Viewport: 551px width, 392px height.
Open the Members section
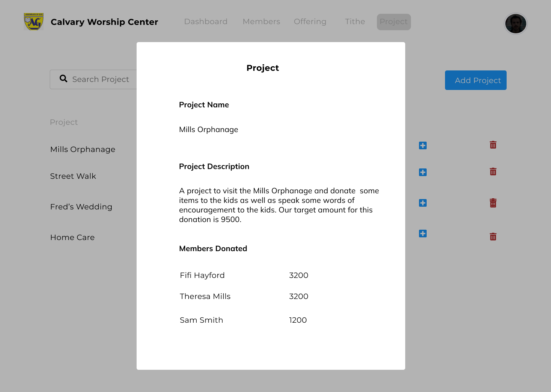click(261, 22)
